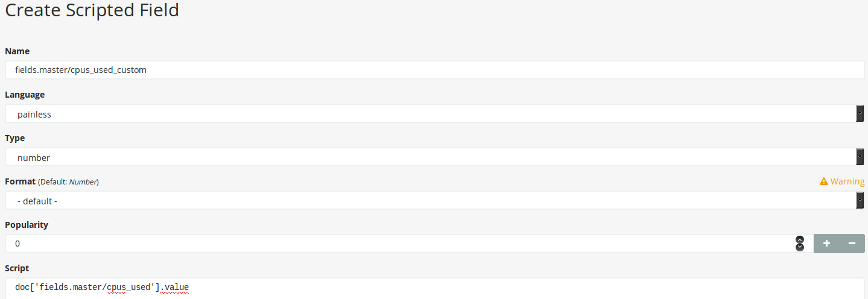The image size is (868, 299).
Task: Open the Format dropdown showing default
Action: pos(435,200)
